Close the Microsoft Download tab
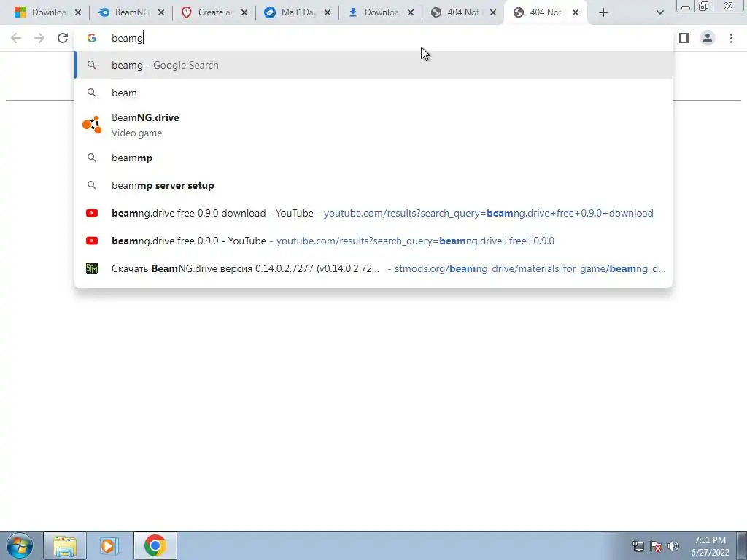This screenshot has height=560, width=747. (x=78, y=13)
